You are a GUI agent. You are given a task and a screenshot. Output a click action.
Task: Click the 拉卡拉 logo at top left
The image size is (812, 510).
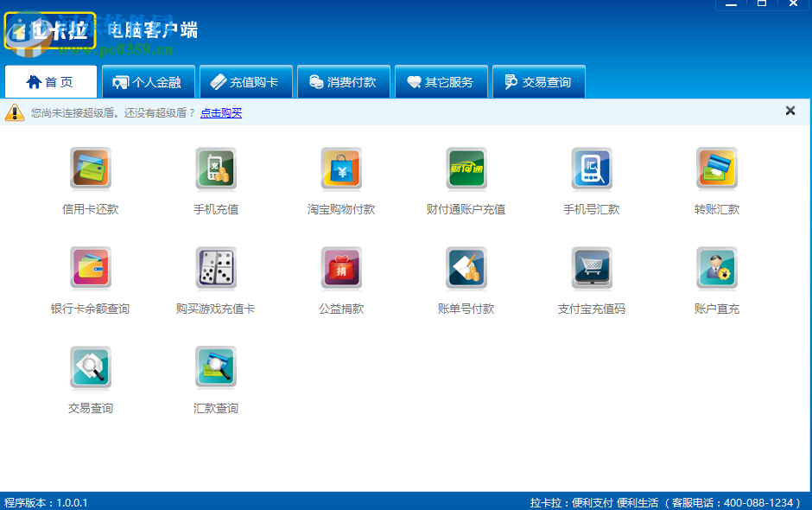click(x=50, y=31)
